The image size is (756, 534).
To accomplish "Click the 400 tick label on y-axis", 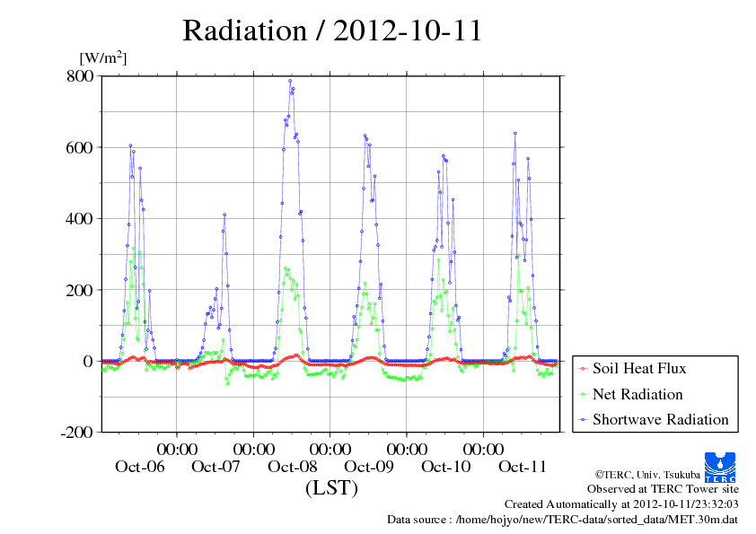I will 79,218.
